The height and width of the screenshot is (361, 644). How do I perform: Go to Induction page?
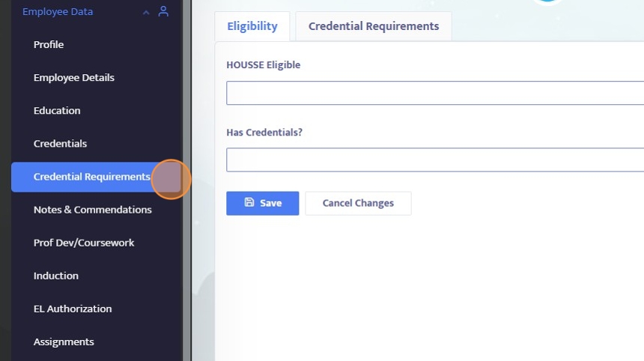[56, 276]
